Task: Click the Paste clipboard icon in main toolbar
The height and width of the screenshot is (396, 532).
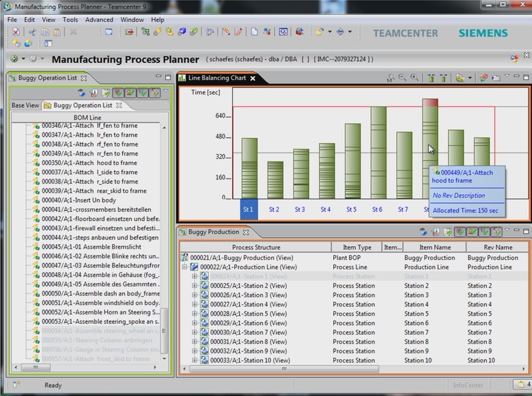Action: click(57, 32)
